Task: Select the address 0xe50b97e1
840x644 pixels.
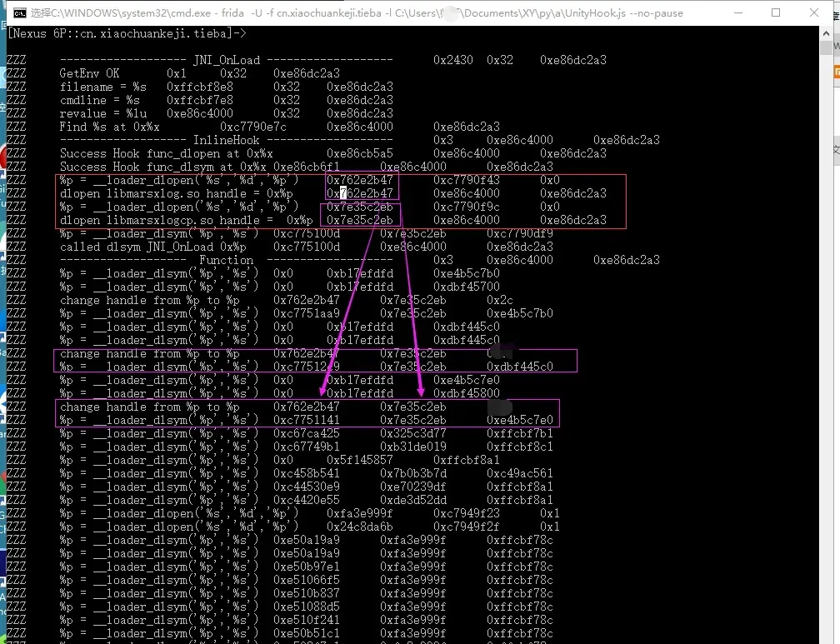Action: pos(307,567)
